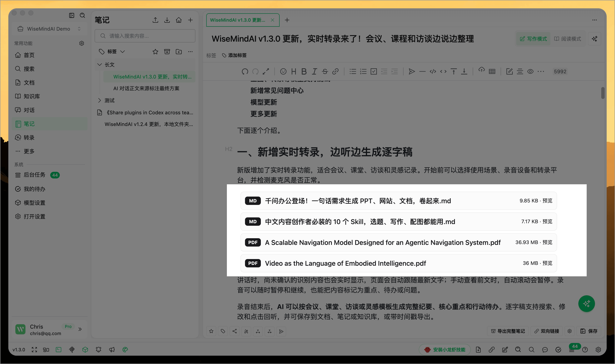The width and height of the screenshot is (615, 364).
Task: Open the theme palette icon
Action: point(125,350)
